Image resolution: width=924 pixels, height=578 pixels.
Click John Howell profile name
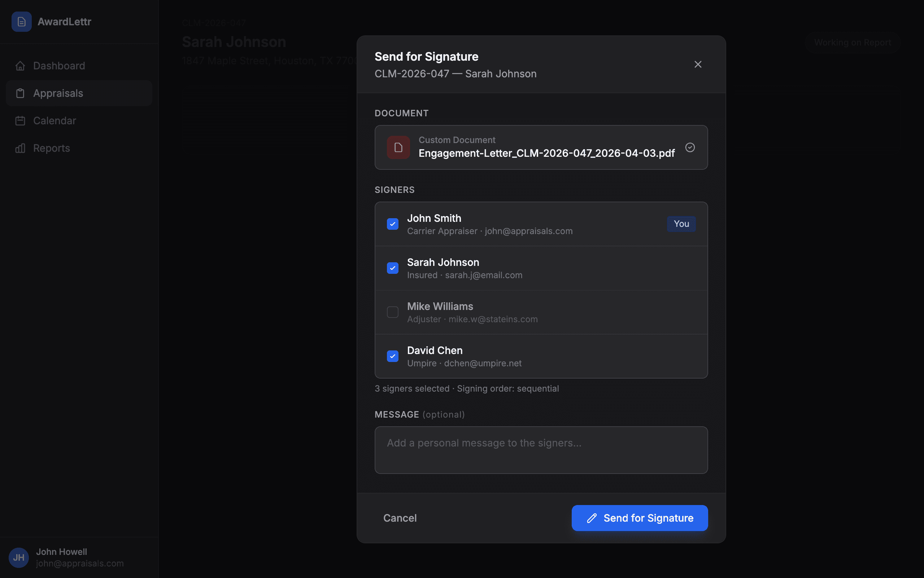[61, 552]
